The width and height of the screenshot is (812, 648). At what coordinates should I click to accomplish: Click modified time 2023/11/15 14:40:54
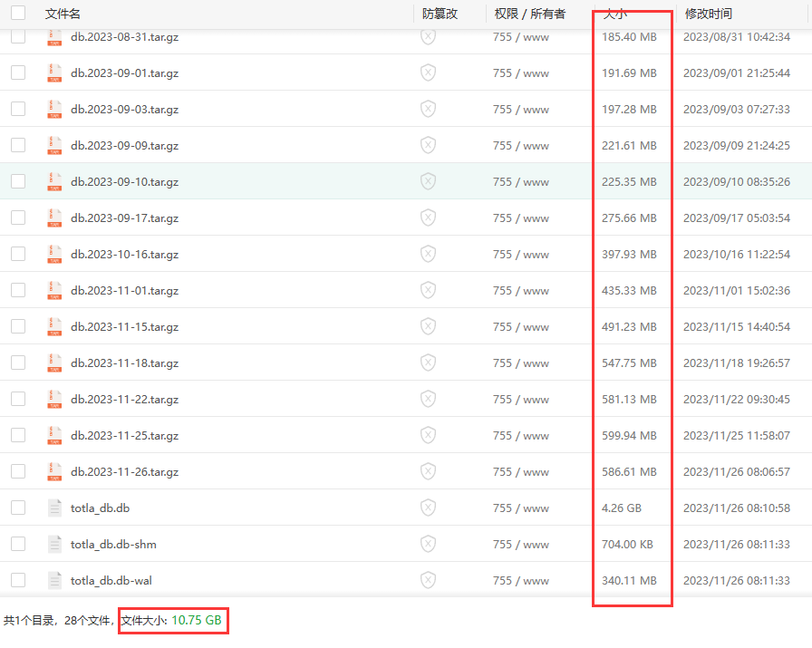737,327
